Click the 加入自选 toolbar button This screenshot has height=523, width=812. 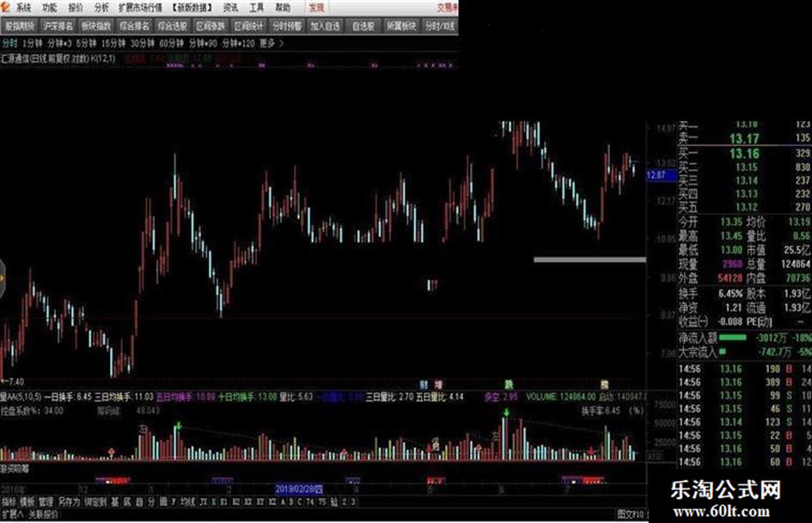tap(325, 26)
